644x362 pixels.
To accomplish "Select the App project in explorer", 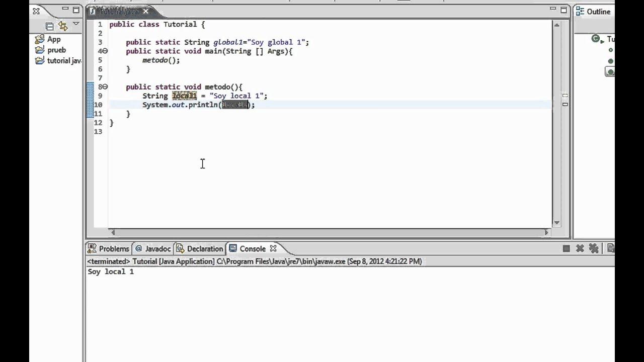I will [x=48, y=39].
